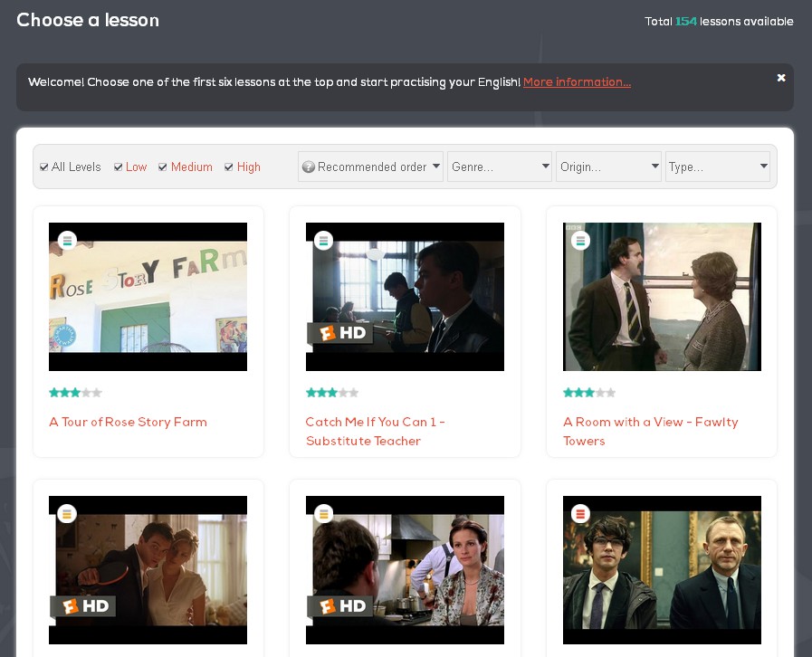Toggle the All Levels checkbox
This screenshot has width=812, height=657.
44,167
